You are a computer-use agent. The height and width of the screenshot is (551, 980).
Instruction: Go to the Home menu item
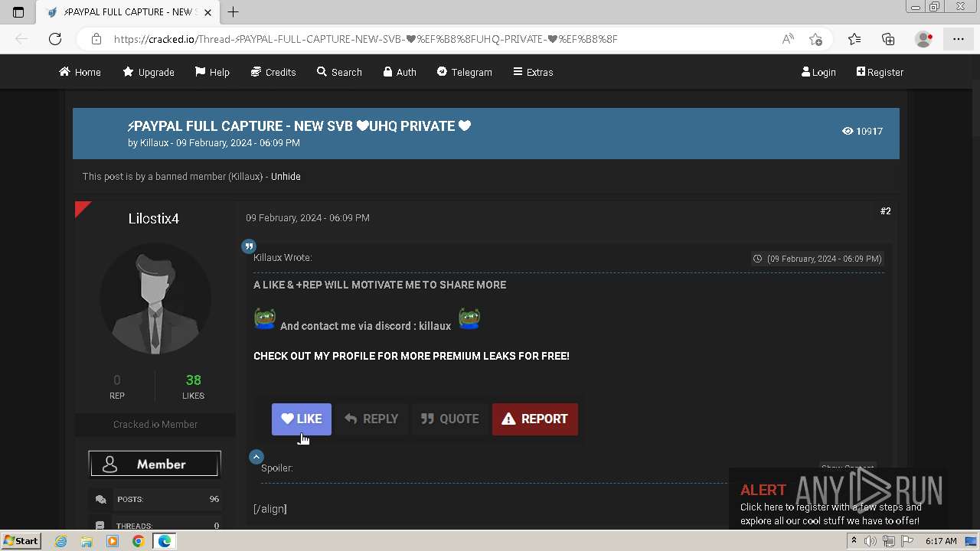pyautogui.click(x=80, y=72)
